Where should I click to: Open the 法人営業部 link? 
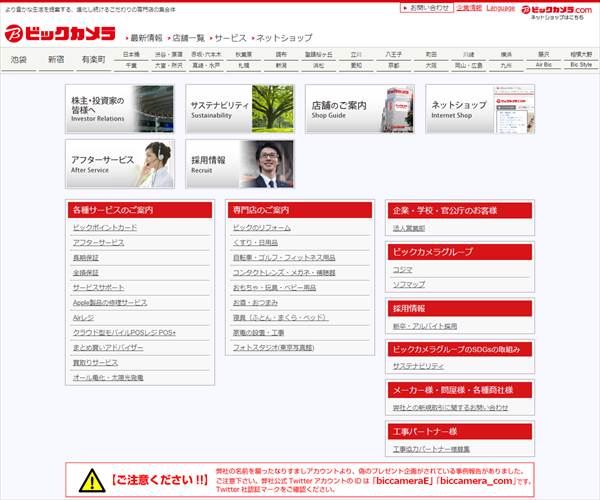point(409,228)
